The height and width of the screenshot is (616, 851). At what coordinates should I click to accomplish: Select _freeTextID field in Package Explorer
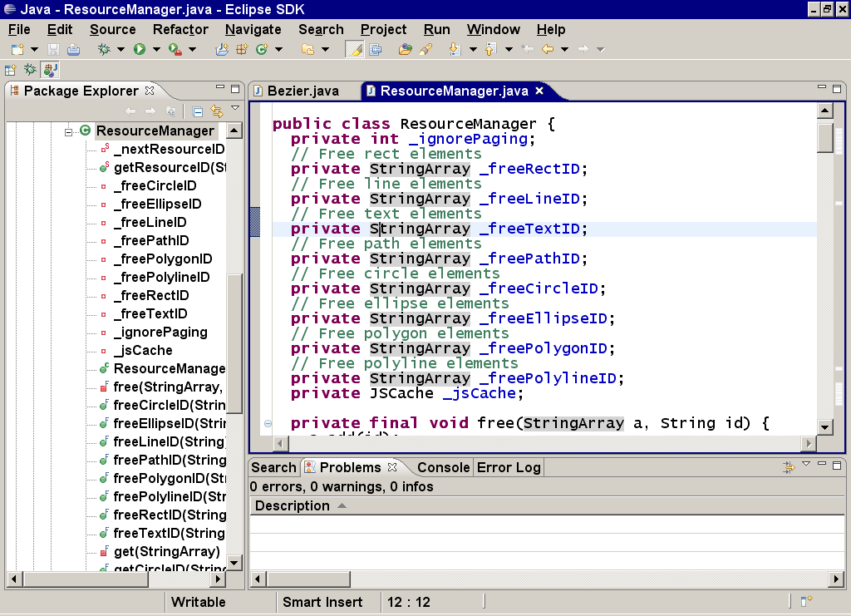pyautogui.click(x=150, y=314)
